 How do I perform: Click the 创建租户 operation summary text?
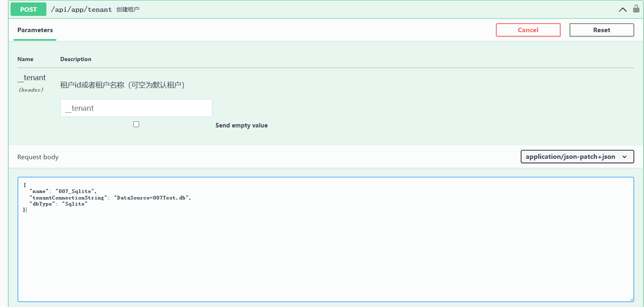(128, 9)
